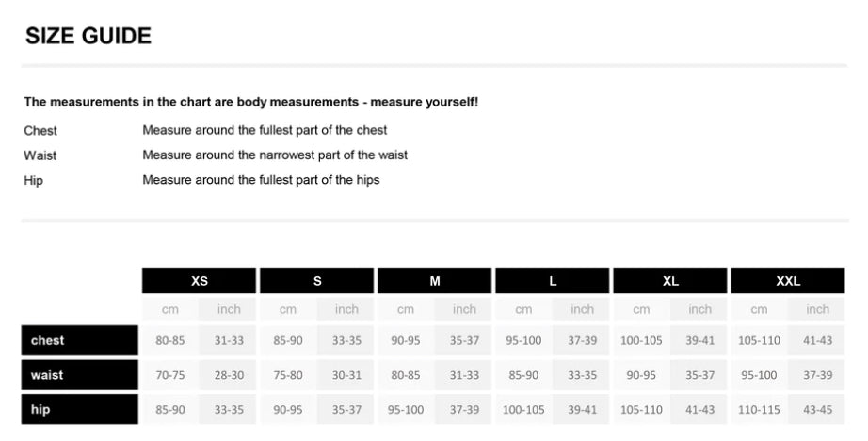Click the XS chest cm value 80-85
The image size is (868, 441).
click(x=169, y=340)
